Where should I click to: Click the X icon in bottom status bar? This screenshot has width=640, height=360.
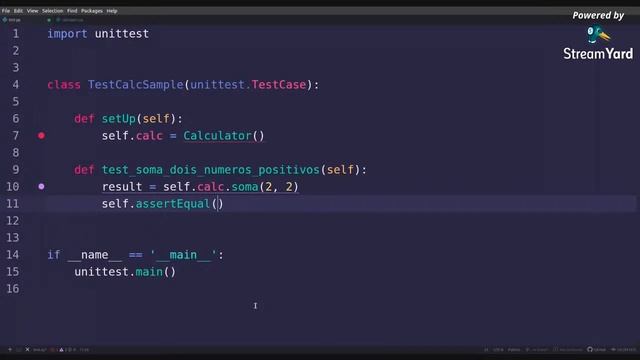[x=27, y=349]
